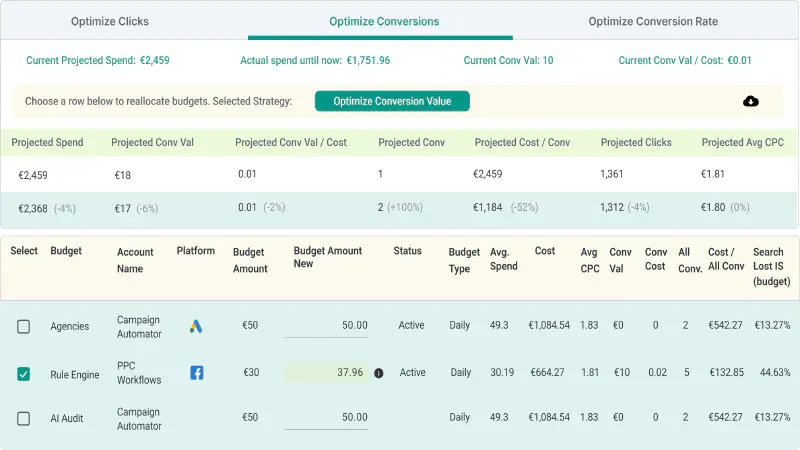Click the 1,361 projected clicks value

click(x=611, y=174)
